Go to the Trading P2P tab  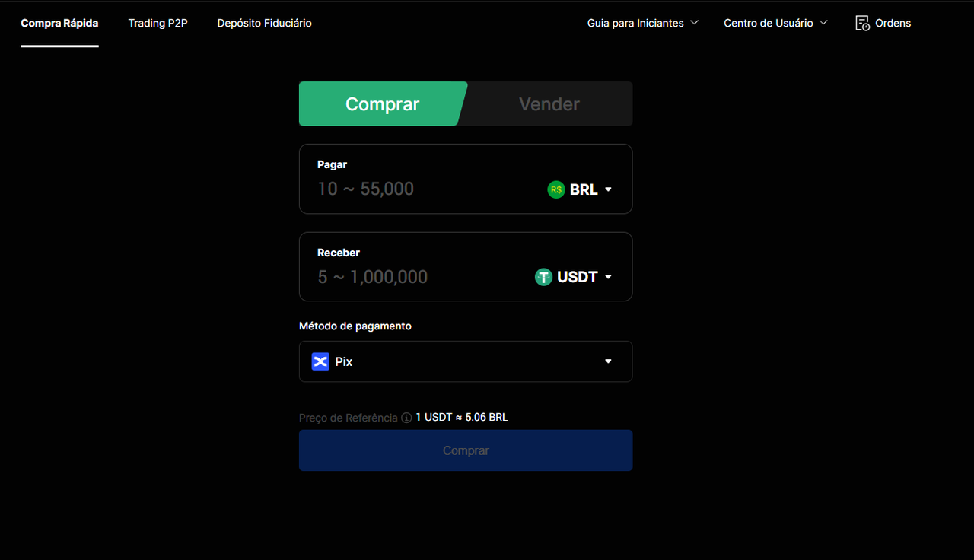tap(158, 23)
